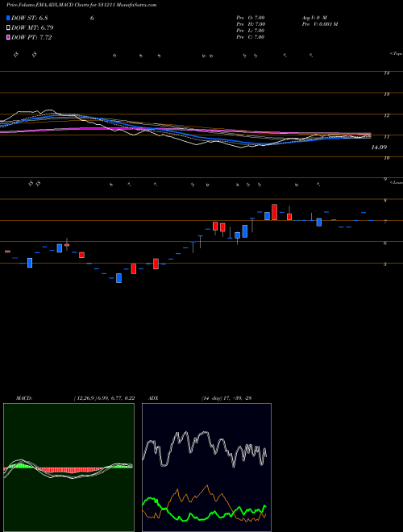Click the 'Pre V: 0.001 M' volume text
Screen dimensions: 403x532
[319, 24]
